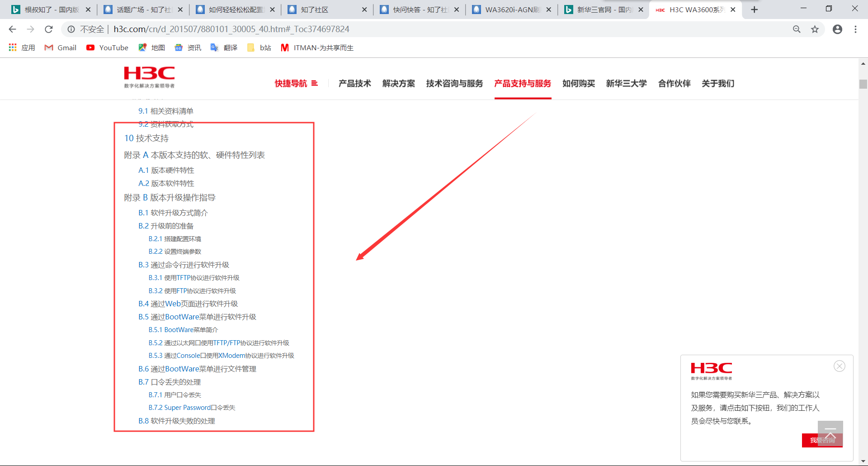Viewport: 868px width, 466px height.
Task: Bookmark this page with the star
Action: pos(815,29)
